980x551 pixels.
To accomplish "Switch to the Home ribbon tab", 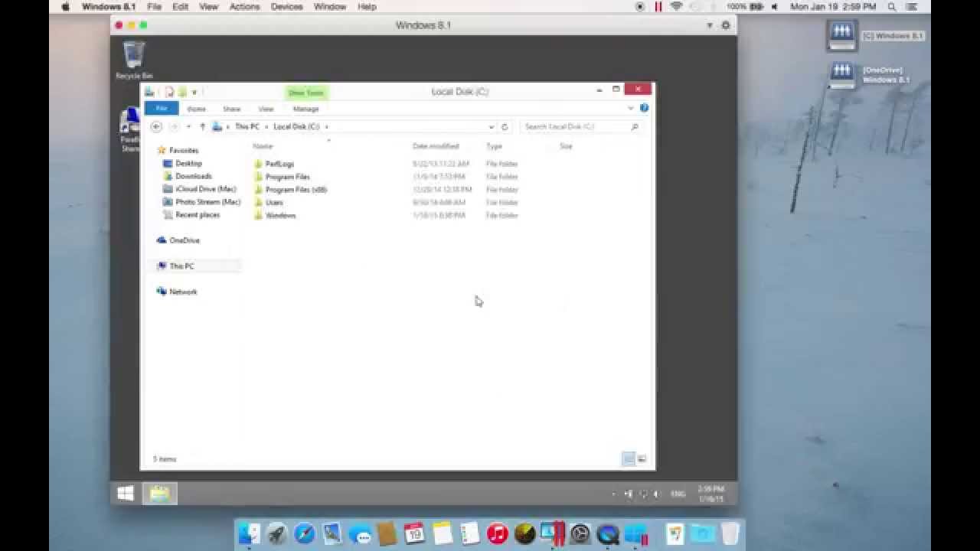I will 196,109.
